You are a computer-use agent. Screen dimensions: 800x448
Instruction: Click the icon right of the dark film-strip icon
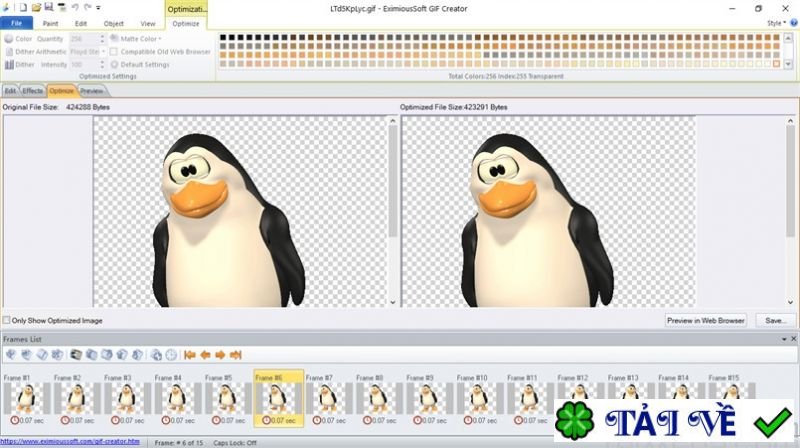click(91, 355)
